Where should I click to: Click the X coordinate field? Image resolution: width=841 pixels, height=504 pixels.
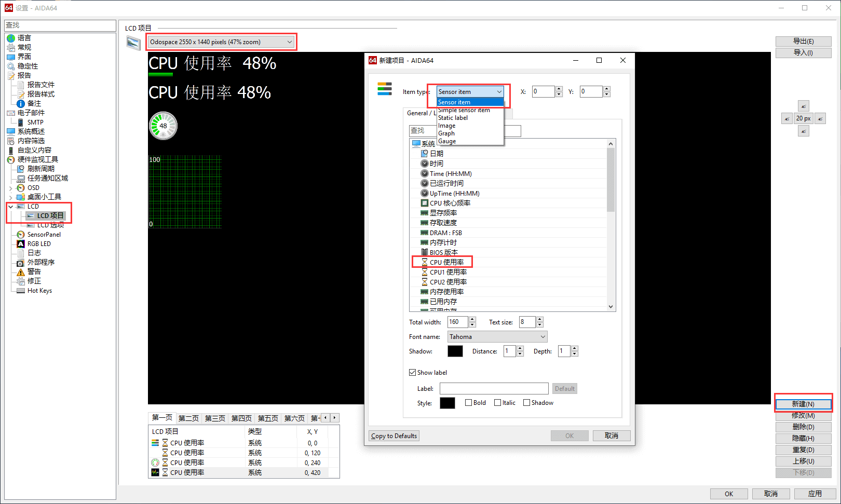click(x=544, y=92)
